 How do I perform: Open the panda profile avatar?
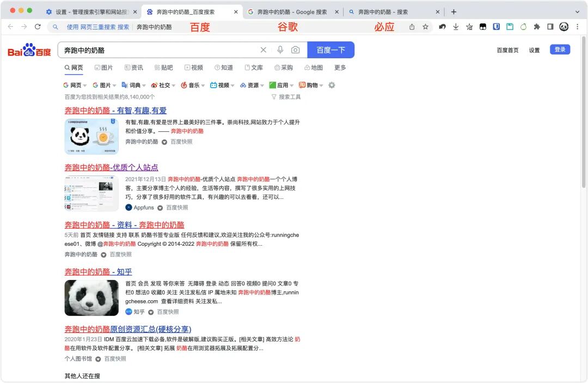coord(563,27)
